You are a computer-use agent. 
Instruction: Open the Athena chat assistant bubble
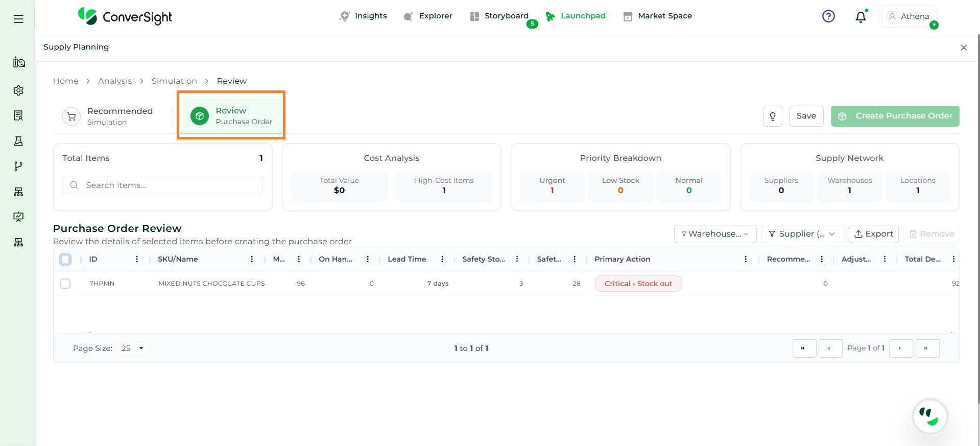929,416
